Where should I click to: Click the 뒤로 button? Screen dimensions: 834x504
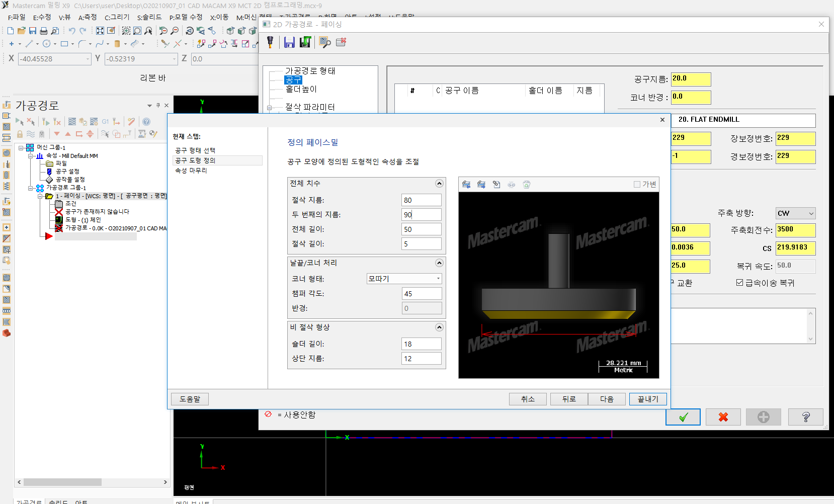click(569, 399)
